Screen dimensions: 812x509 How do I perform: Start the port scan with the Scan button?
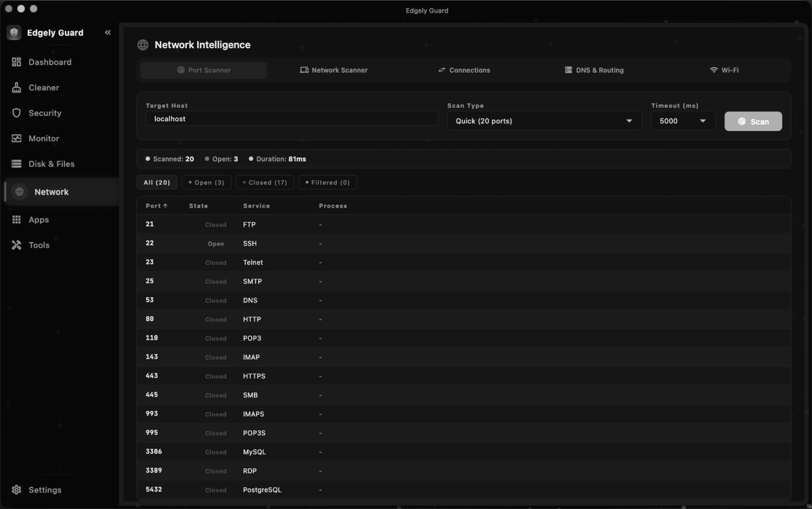(753, 121)
